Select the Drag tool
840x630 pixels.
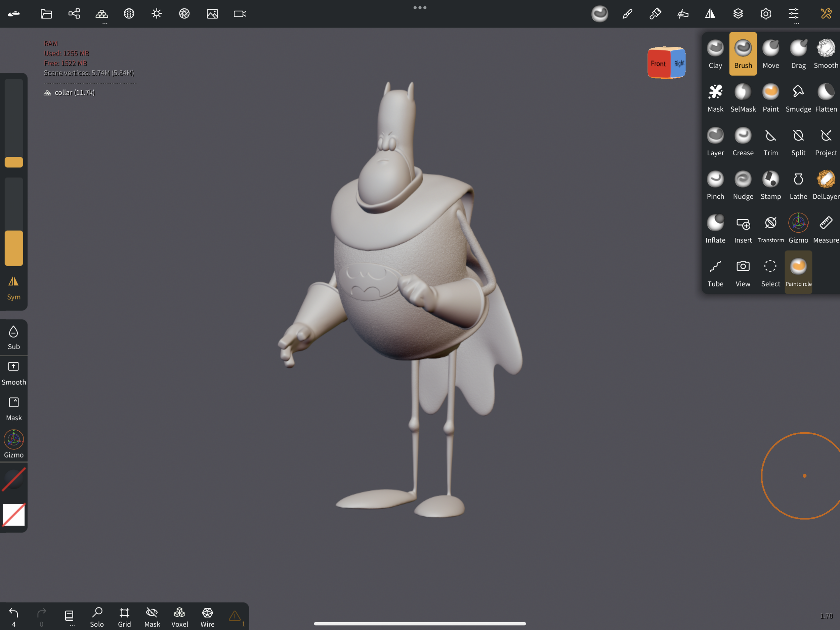(798, 54)
